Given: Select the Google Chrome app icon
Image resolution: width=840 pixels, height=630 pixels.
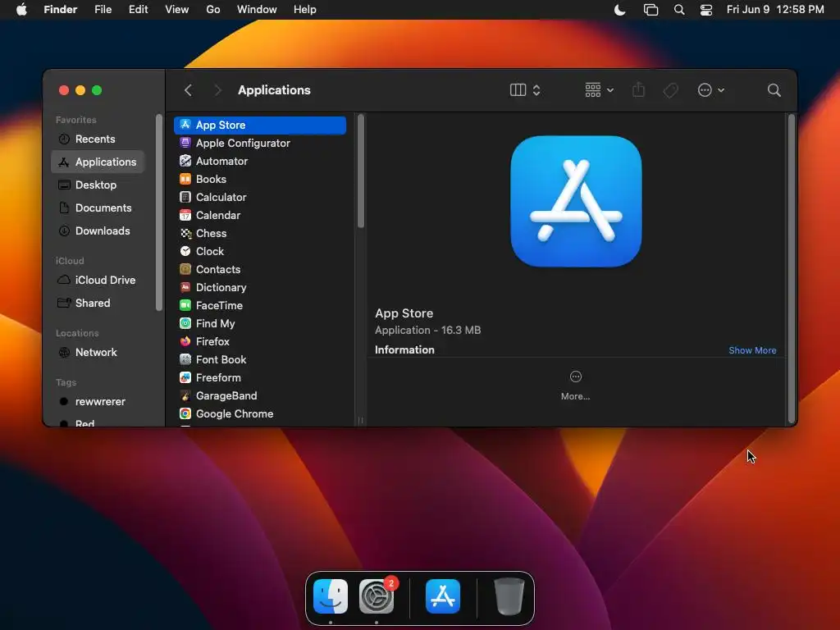Looking at the screenshot, I should click(185, 413).
